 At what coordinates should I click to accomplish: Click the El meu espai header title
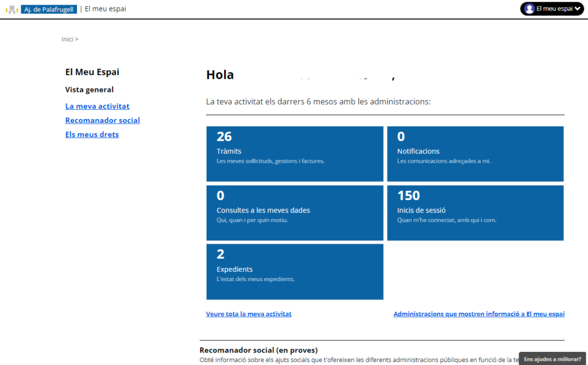[x=105, y=9]
